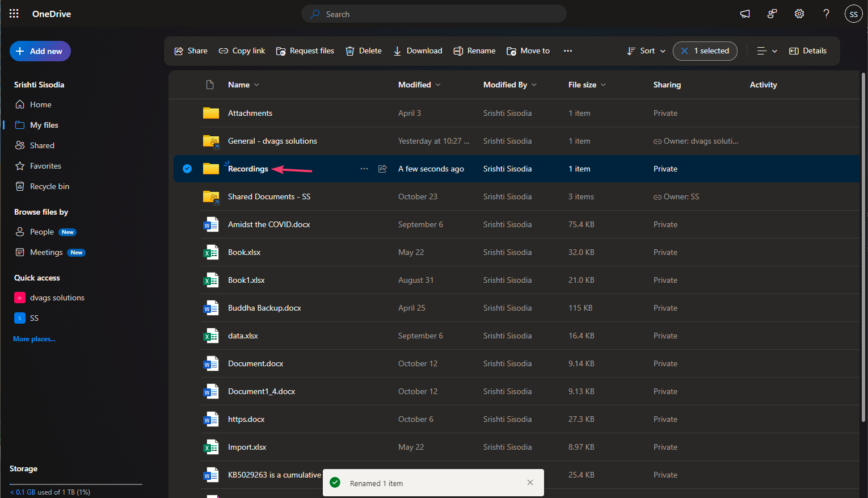The image size is (868, 498).
Task: Toggle the Details pane
Action: [x=808, y=51]
